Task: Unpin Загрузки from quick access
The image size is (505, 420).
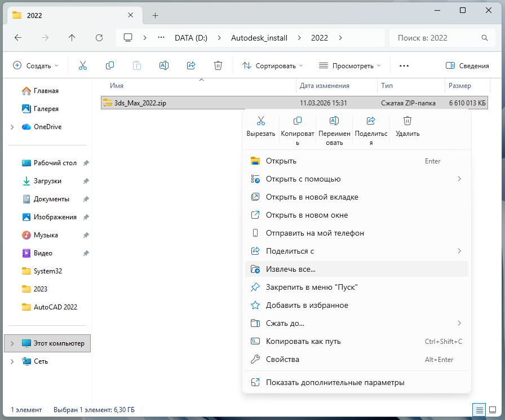Action: coord(86,181)
